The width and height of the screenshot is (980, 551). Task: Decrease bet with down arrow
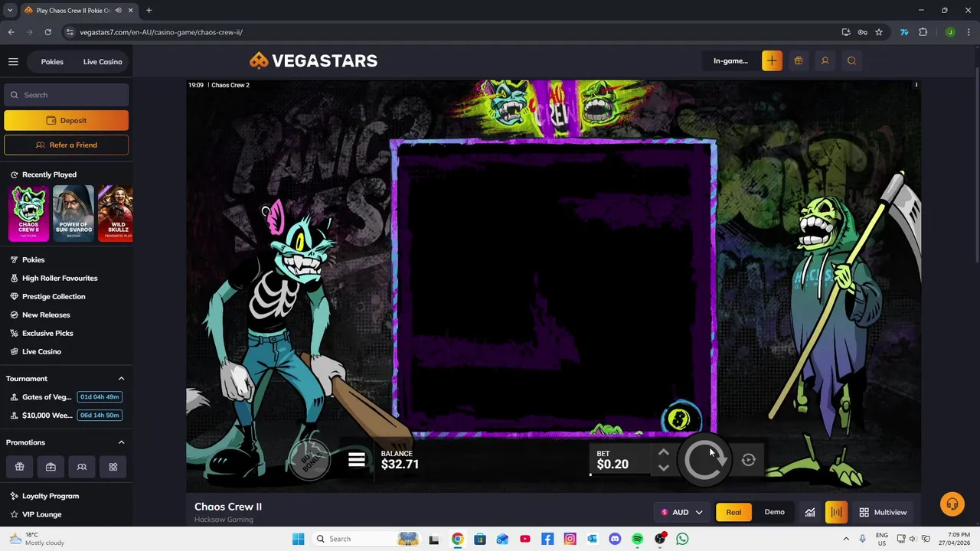664,468
